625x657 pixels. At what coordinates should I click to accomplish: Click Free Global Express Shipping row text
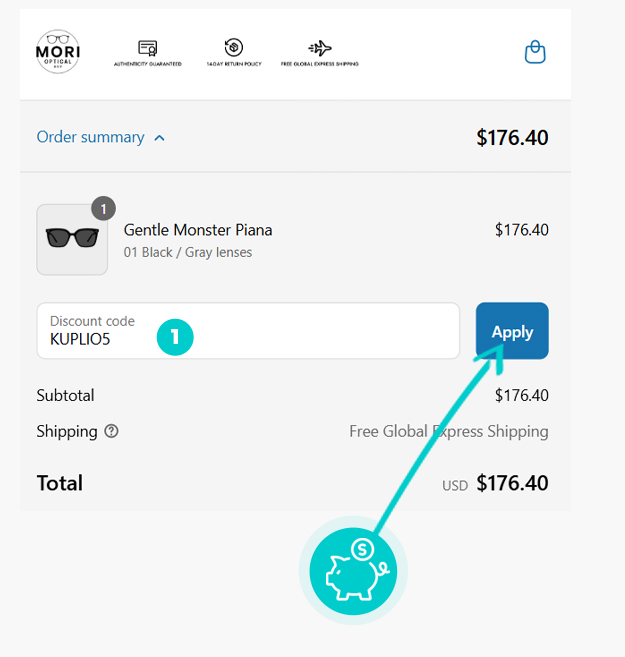pyautogui.click(x=448, y=431)
